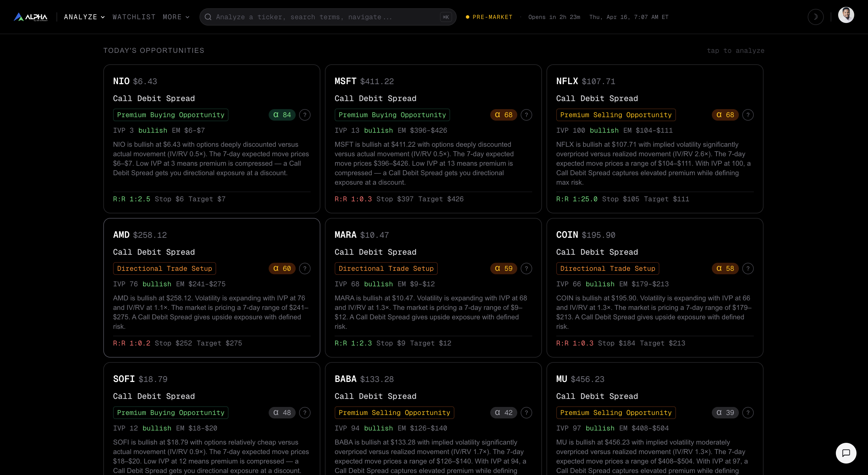Screen dimensions: 868x475
Task: Navigate to WATCHLIST
Action: 134,17
